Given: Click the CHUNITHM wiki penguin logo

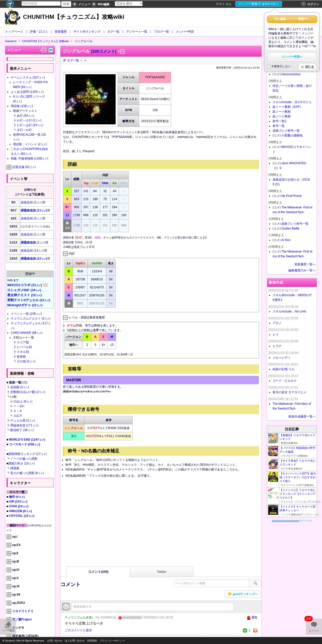Looking at the screenshot, I should 13,17.
